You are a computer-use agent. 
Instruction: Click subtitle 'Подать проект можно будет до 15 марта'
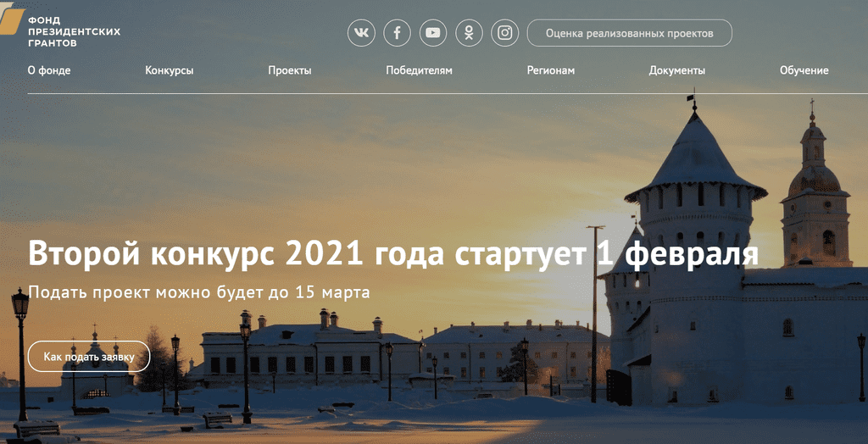point(199,293)
